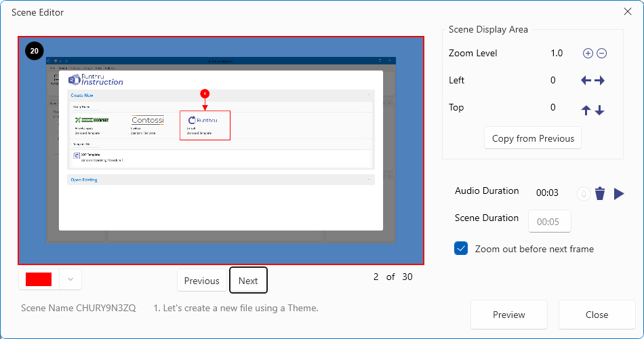Click the scene 20 preview image
644x339 pixels.
[221, 150]
